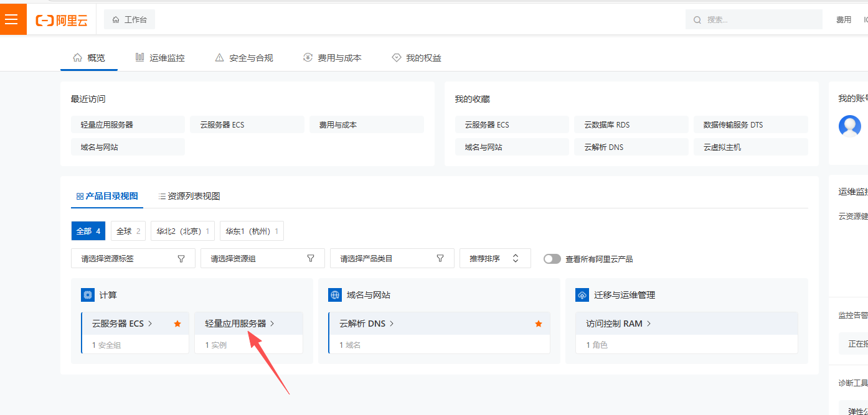This screenshot has width=868, height=415.
Task: Open 云数据库 RDS in 我的收藏
Action: click(631, 124)
